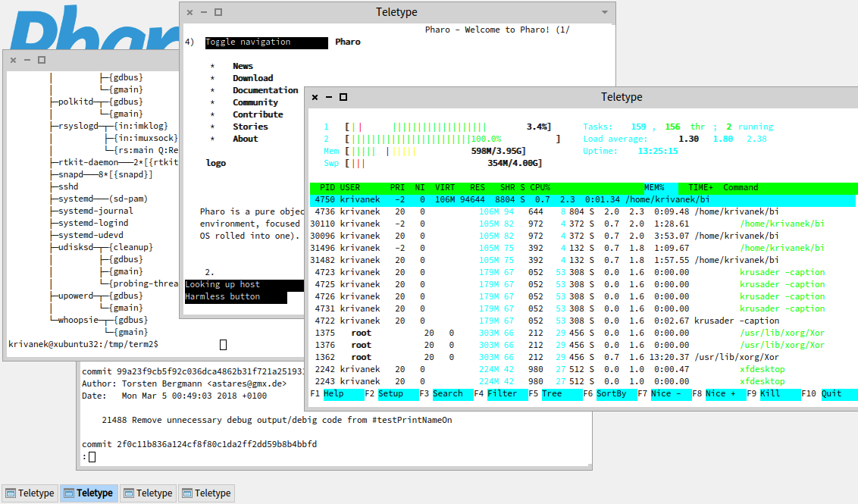858x504 pixels.
Task: Open the Documentation link in Pharo page
Action: click(x=265, y=90)
